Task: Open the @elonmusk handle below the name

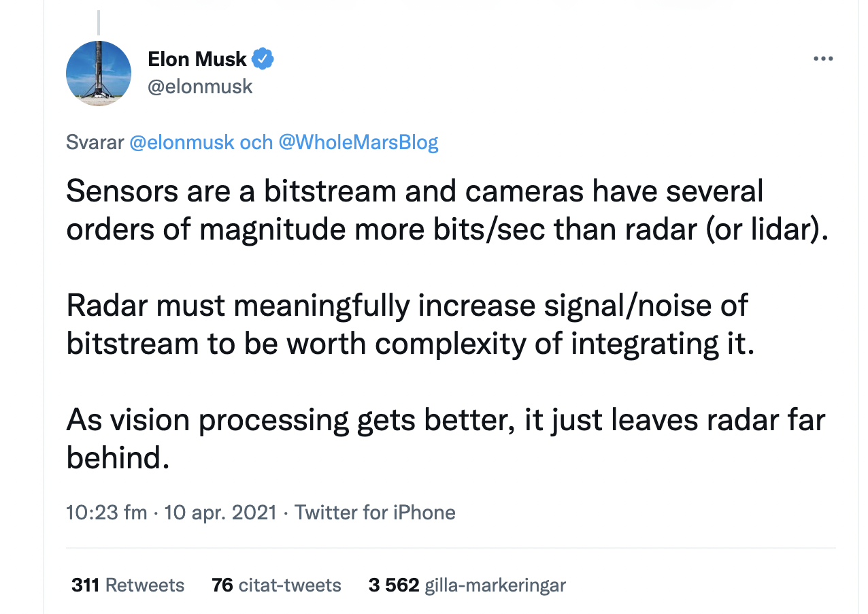Action: [x=200, y=86]
